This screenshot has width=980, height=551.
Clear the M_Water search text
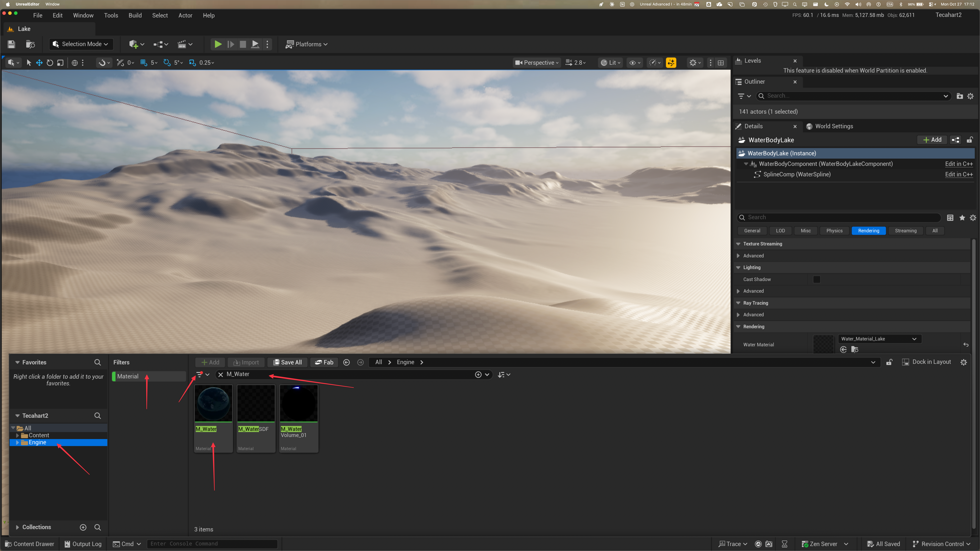point(221,375)
